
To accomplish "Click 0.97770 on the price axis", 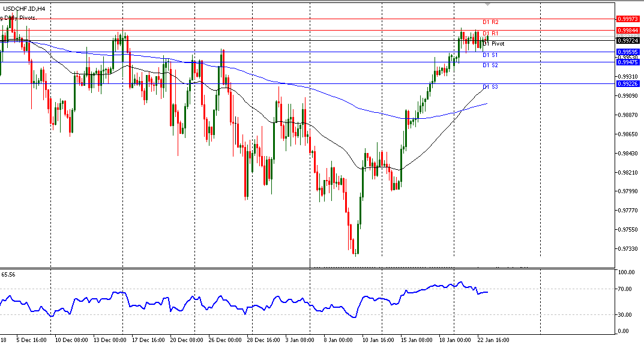I will click(x=628, y=211).
